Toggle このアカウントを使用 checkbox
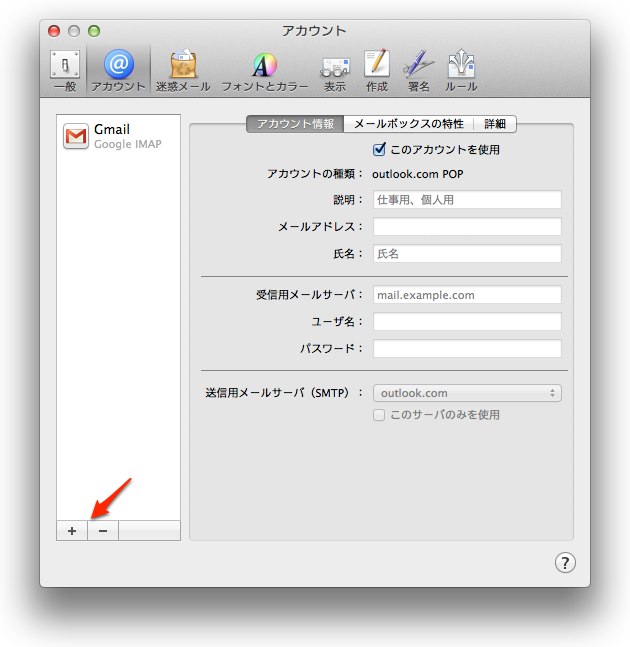This screenshot has width=630, height=647. pos(379,149)
